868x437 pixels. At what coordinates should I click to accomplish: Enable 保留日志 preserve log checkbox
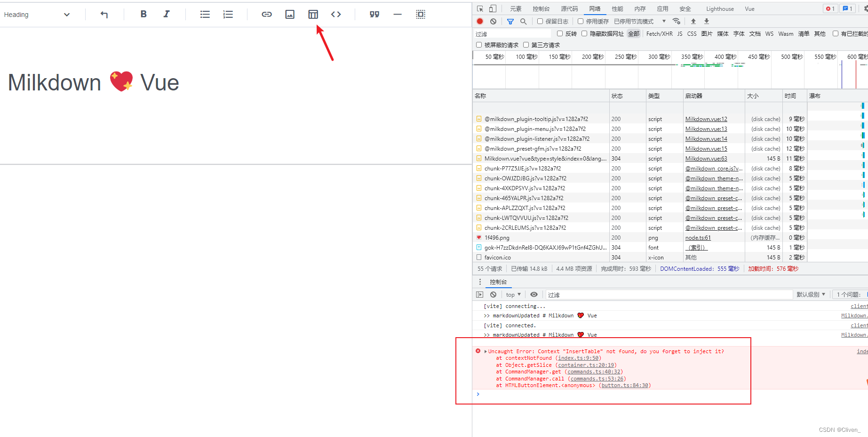pyautogui.click(x=540, y=21)
